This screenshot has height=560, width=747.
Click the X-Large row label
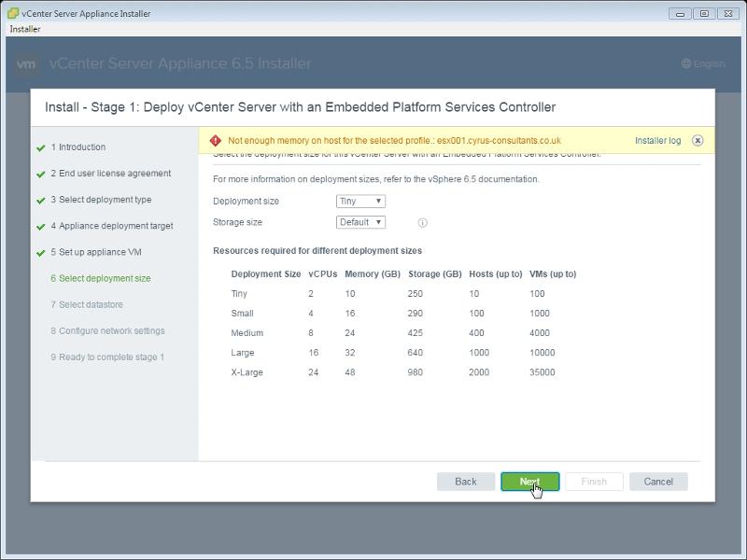[x=247, y=372]
